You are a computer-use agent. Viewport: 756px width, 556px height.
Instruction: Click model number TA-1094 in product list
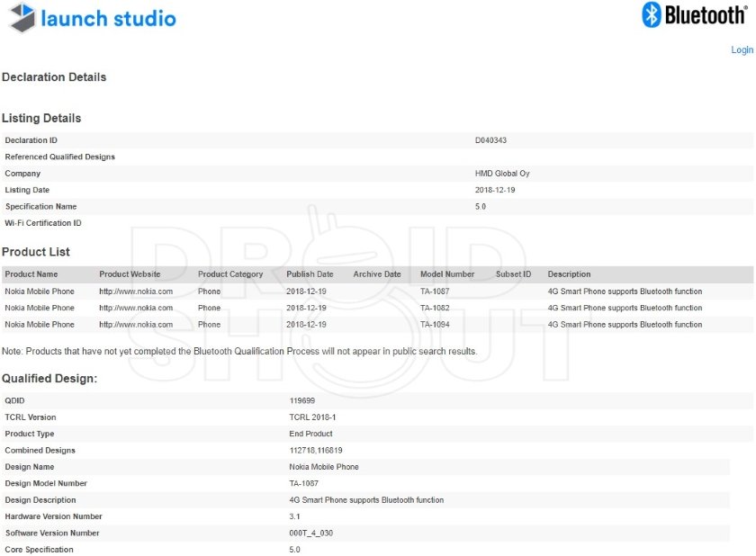[x=435, y=325]
